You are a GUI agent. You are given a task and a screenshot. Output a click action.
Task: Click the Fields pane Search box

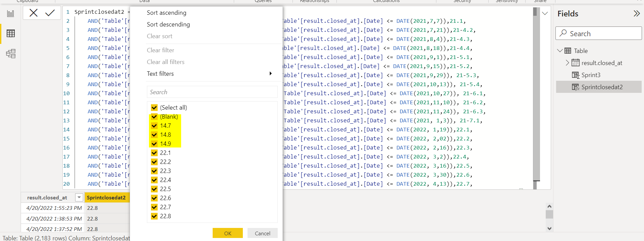coord(599,34)
